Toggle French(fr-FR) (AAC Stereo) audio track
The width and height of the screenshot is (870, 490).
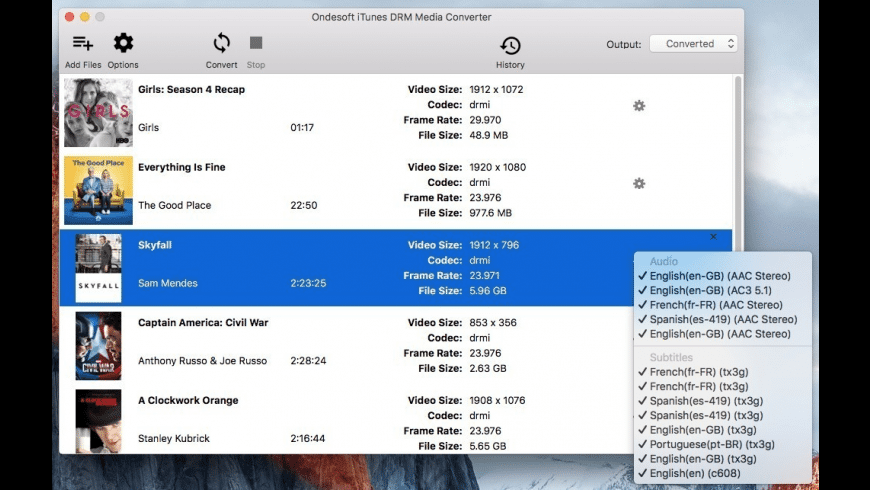pyautogui.click(x=722, y=305)
